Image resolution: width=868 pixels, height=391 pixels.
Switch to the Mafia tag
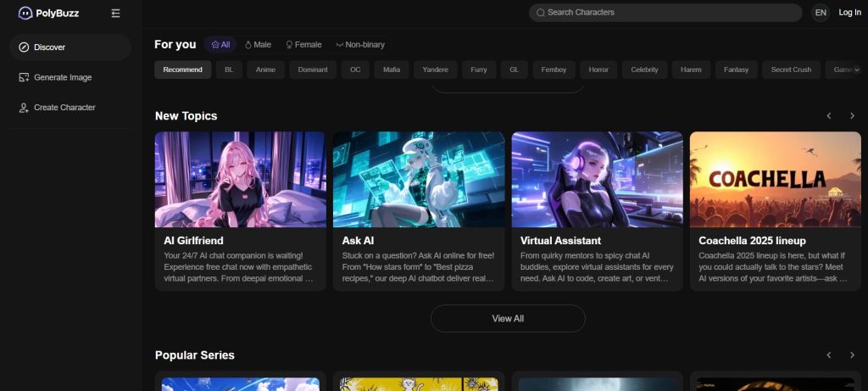click(392, 70)
